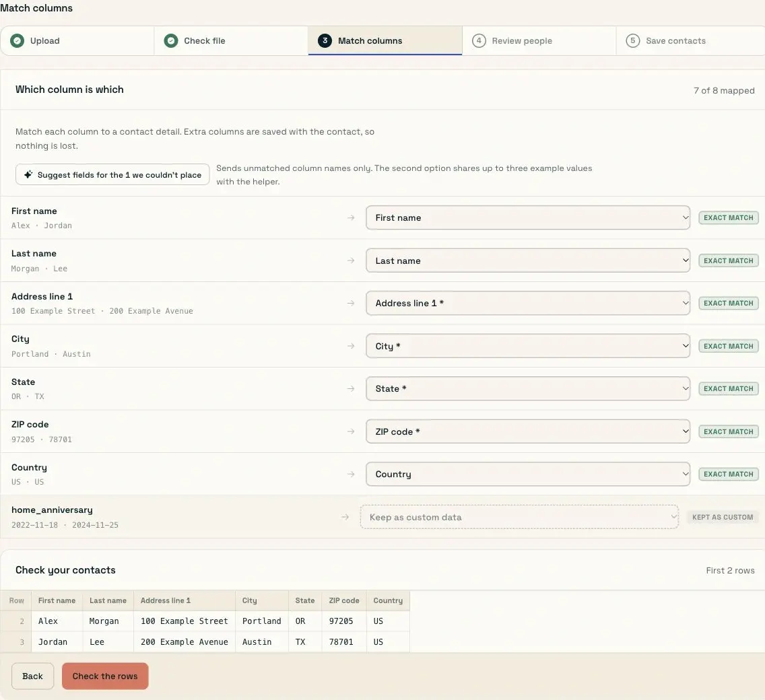Click the 'Which column is which' heading
Image resolution: width=765 pixels, height=700 pixels.
(69, 90)
